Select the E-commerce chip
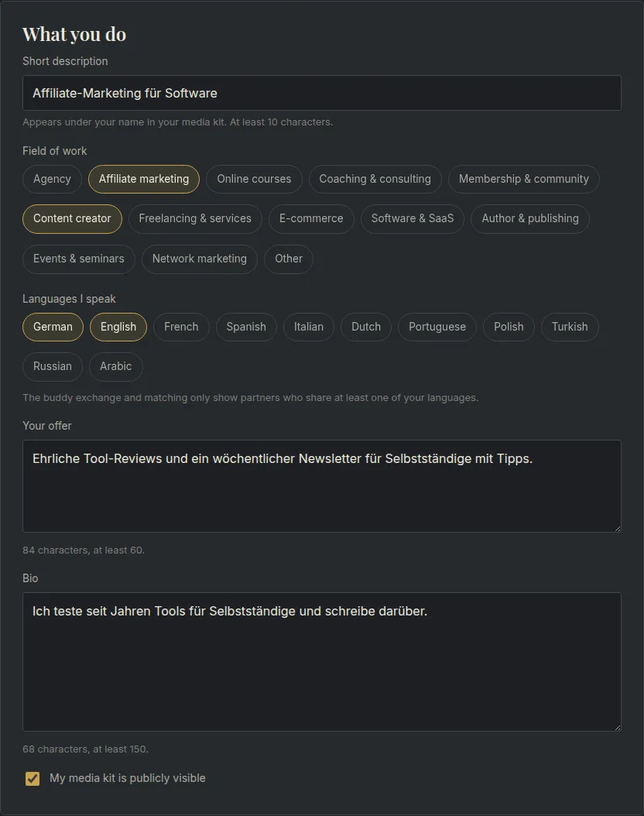644x816 pixels. click(311, 218)
